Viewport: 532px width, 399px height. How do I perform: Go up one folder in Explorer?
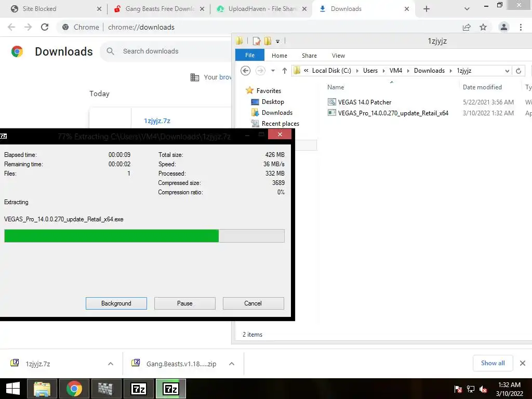[284, 71]
